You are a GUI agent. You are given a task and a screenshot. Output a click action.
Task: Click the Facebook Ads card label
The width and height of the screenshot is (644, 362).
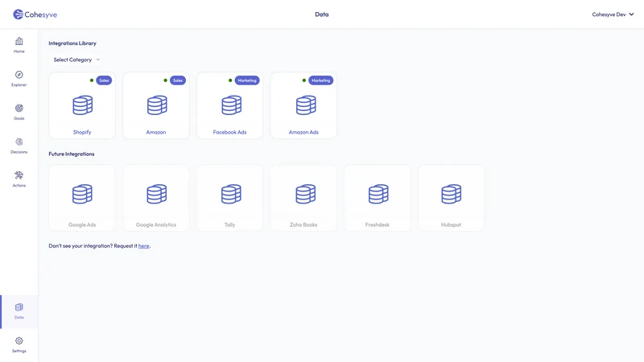point(229,132)
